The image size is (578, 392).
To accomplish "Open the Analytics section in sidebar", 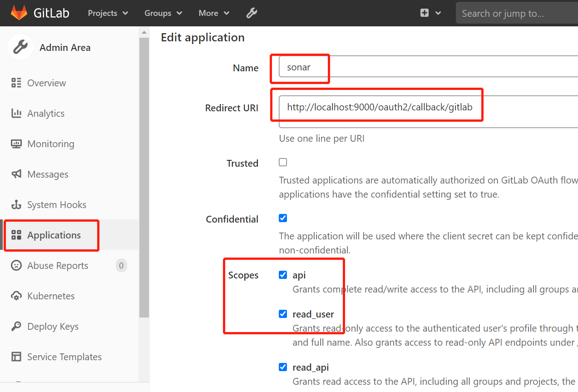I will point(47,113).
